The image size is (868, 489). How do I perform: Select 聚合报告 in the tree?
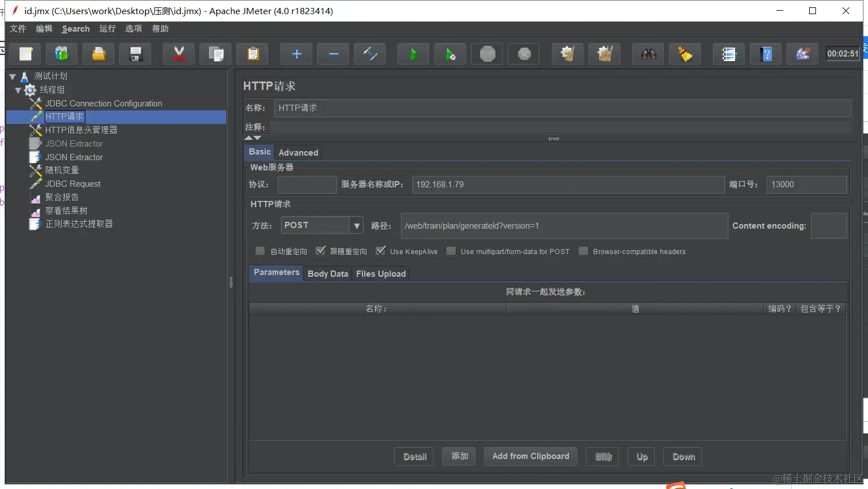point(62,198)
